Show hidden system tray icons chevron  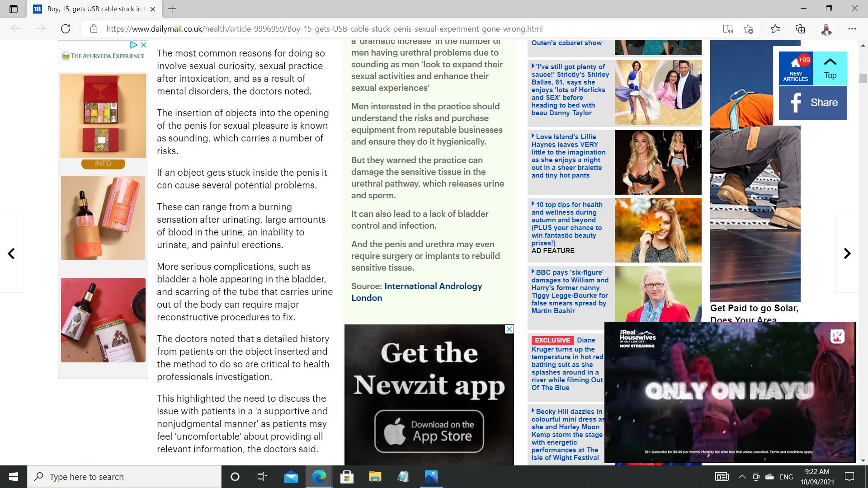coord(742,477)
